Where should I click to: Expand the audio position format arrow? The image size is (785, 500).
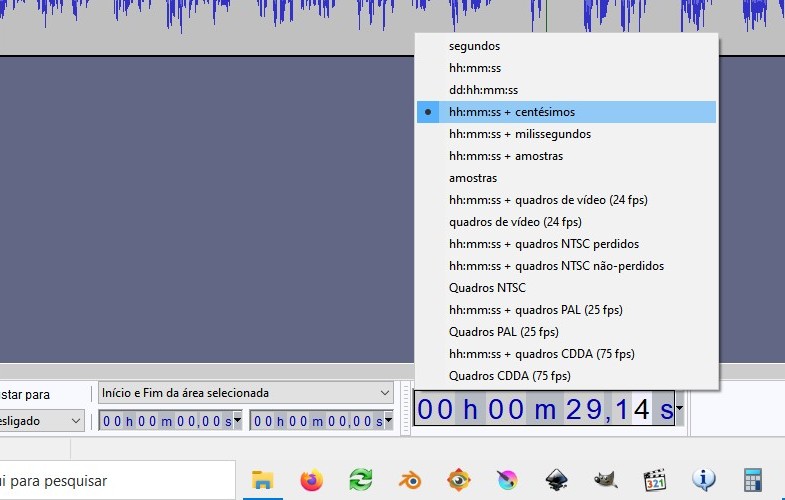click(680, 409)
